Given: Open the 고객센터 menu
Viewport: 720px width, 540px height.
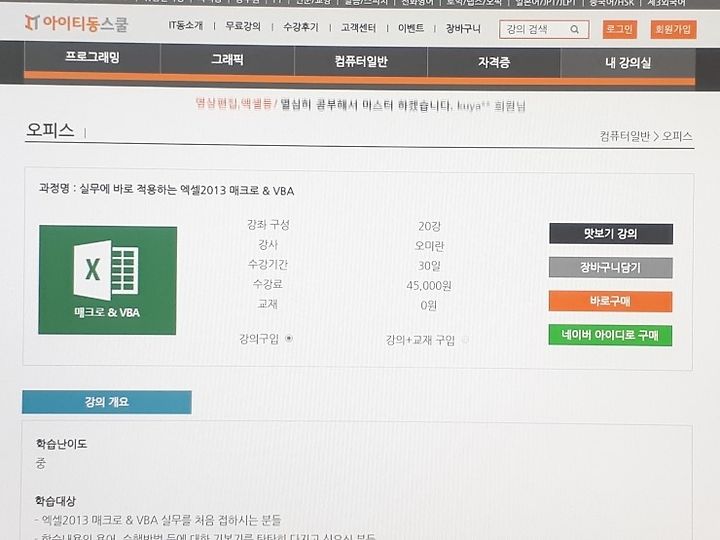Looking at the screenshot, I should [358, 28].
